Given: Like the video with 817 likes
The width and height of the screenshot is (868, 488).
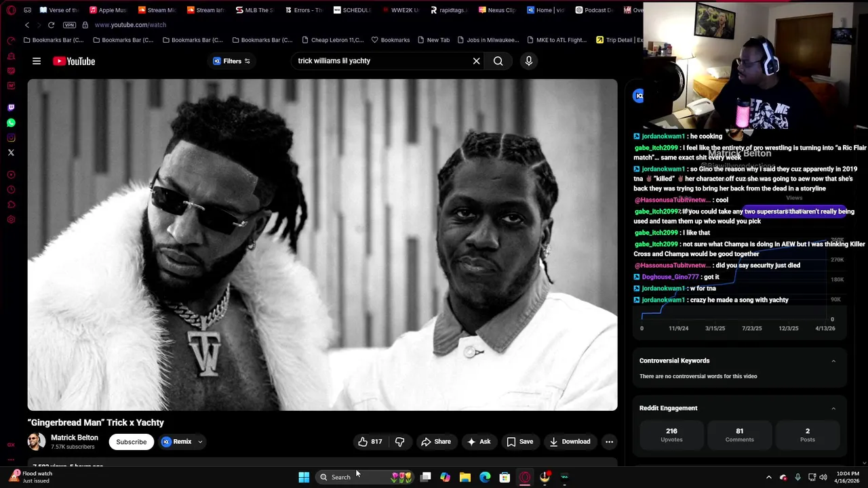Looking at the screenshot, I should click(370, 442).
